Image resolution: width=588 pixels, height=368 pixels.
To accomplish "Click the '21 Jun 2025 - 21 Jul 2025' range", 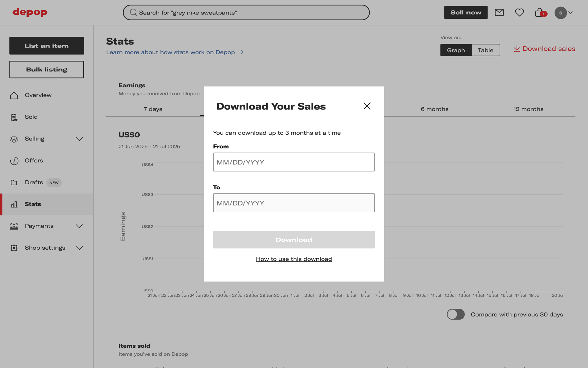I will [x=149, y=147].
